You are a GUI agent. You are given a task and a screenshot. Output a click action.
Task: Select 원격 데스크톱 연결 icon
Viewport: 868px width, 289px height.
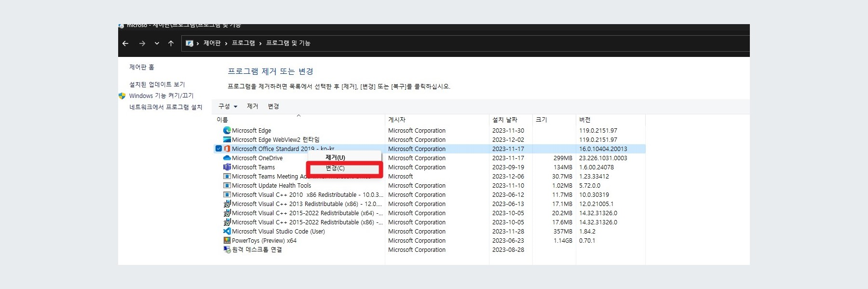pyautogui.click(x=227, y=249)
